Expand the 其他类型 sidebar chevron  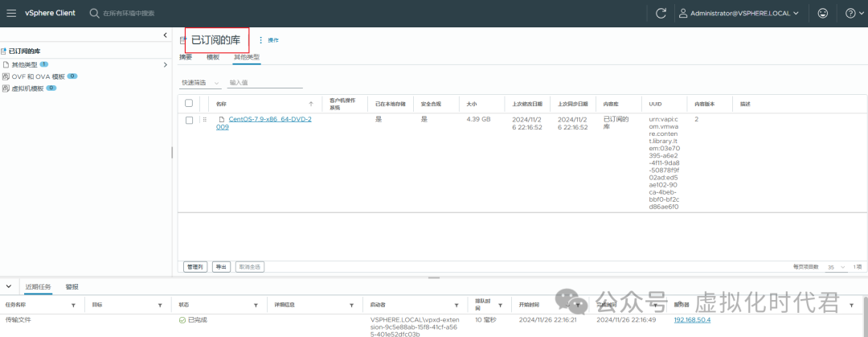coord(165,65)
